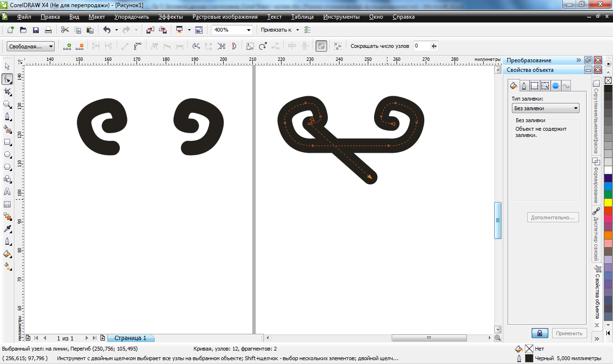Open the Справка menu
The image size is (613, 364).
(x=403, y=17)
